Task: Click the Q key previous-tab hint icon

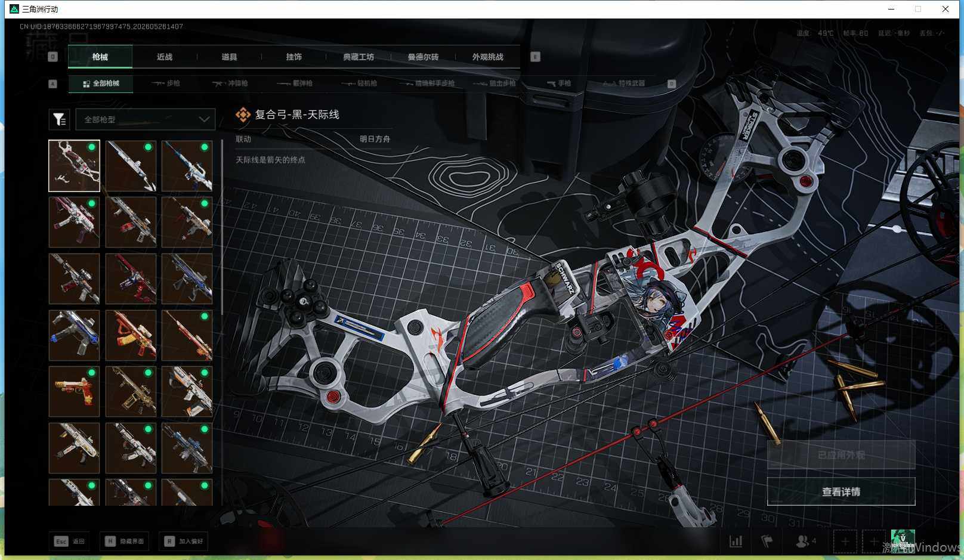Action: [x=52, y=57]
